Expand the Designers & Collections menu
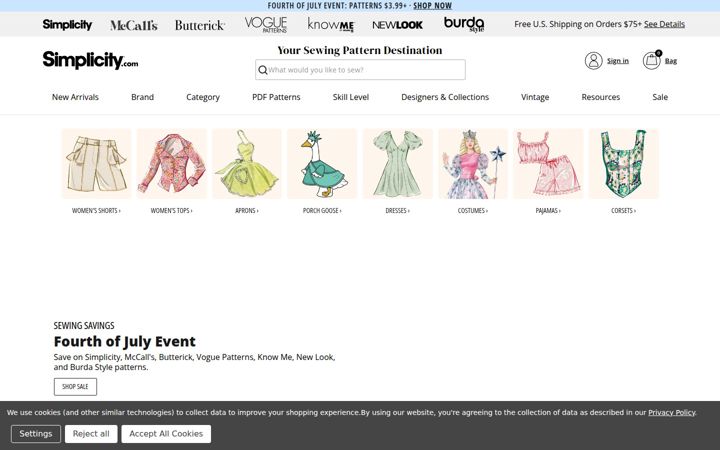Screen dimensions: 720x450 click(445, 97)
